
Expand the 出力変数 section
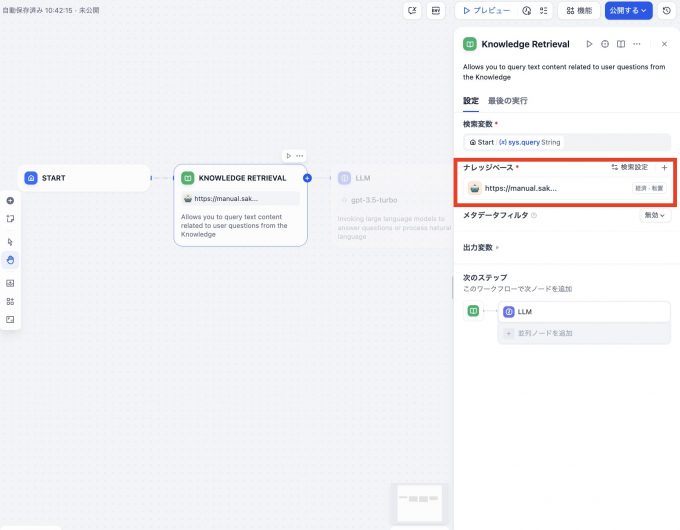coord(481,247)
